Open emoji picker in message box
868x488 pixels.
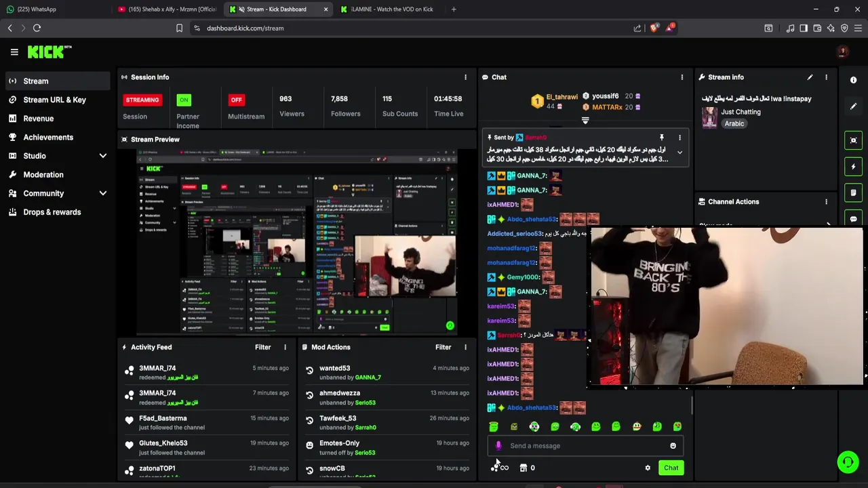click(673, 446)
